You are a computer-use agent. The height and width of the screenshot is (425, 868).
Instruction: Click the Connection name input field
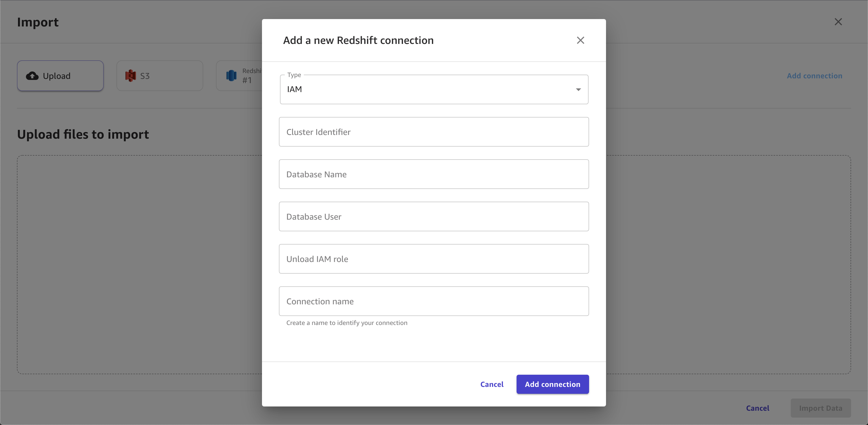[433, 301]
